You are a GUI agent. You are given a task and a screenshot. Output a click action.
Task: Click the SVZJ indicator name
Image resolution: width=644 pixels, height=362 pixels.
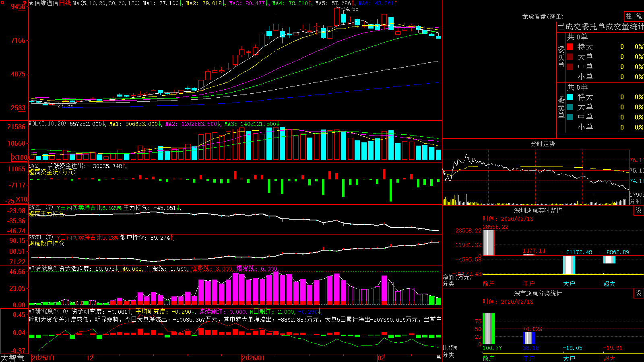35,166
